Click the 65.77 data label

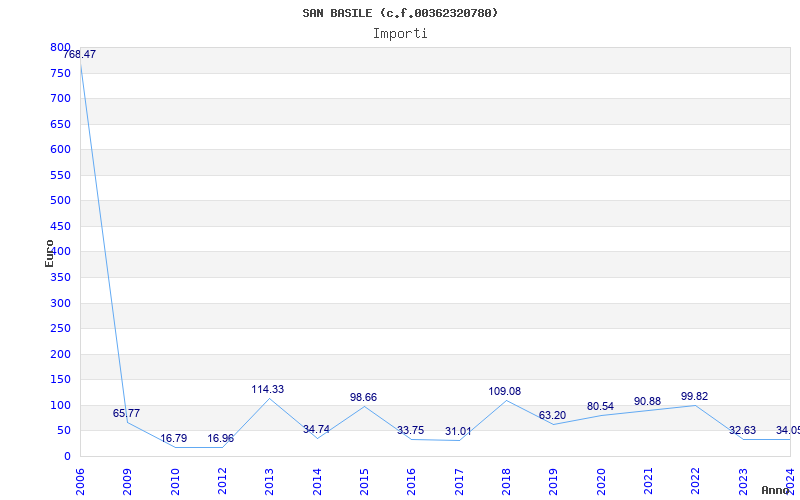126,413
